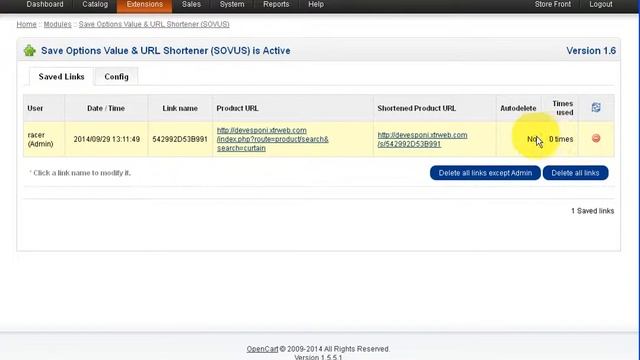
Task: Open the Catalog menu
Action: [x=95, y=4]
